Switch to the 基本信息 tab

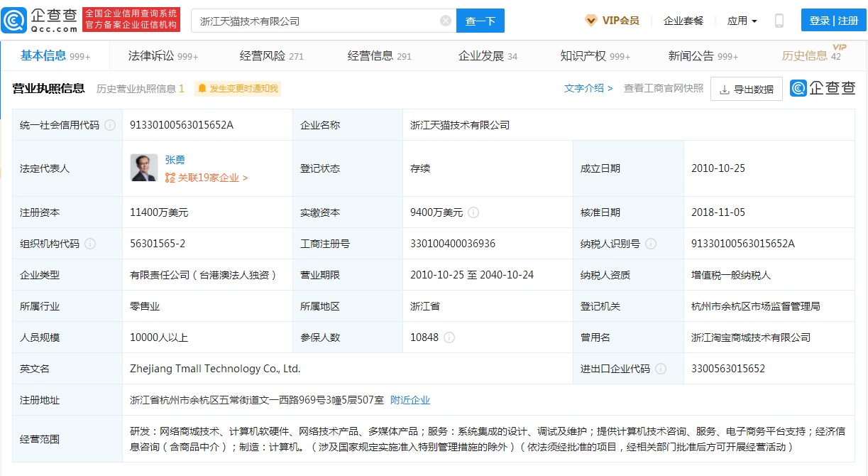click(x=55, y=56)
